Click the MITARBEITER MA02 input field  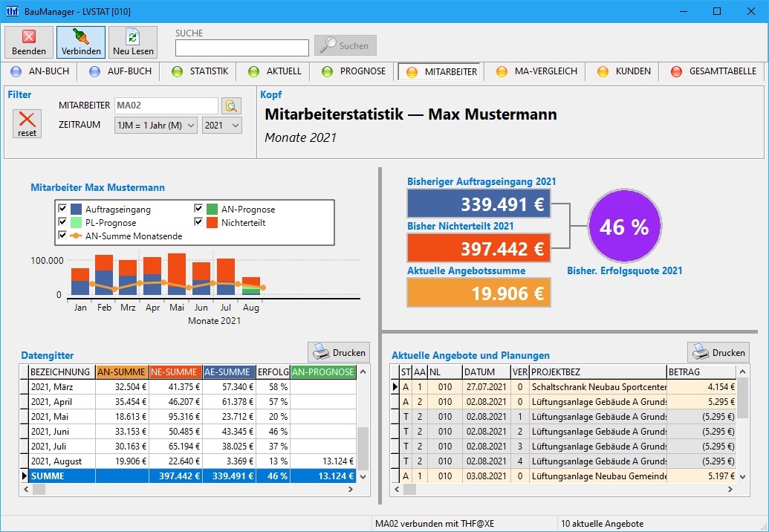click(166, 106)
